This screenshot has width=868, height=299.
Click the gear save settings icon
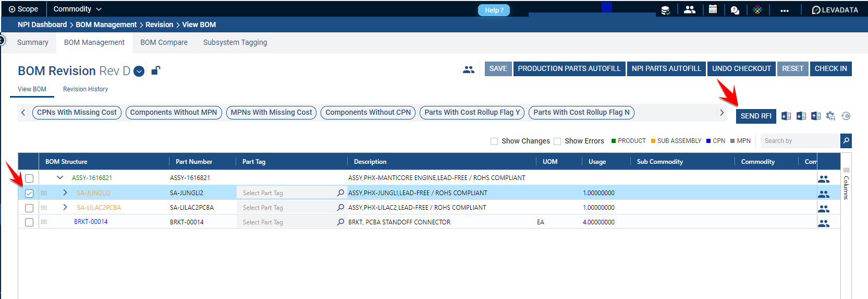pos(830,116)
